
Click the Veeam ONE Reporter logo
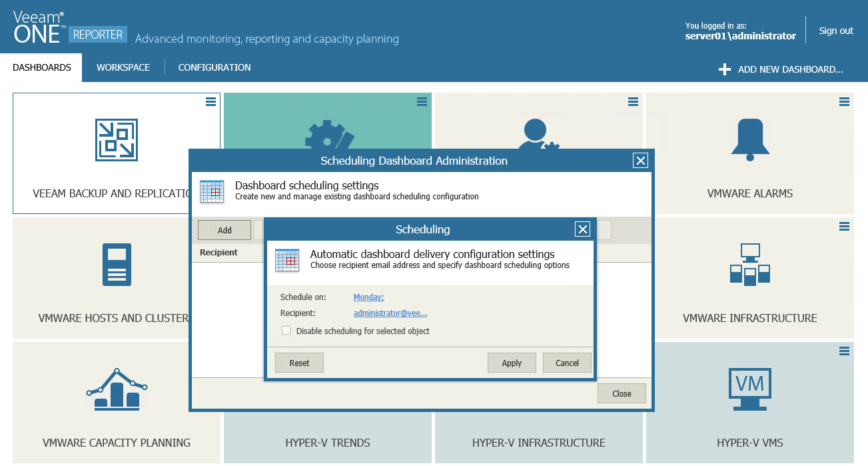(x=70, y=27)
